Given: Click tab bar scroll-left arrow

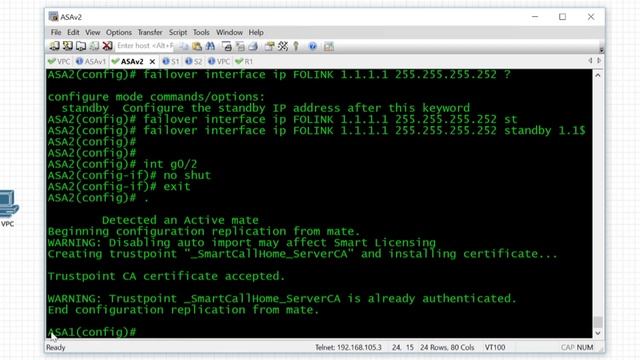Looking at the screenshot, I should pos(590,61).
